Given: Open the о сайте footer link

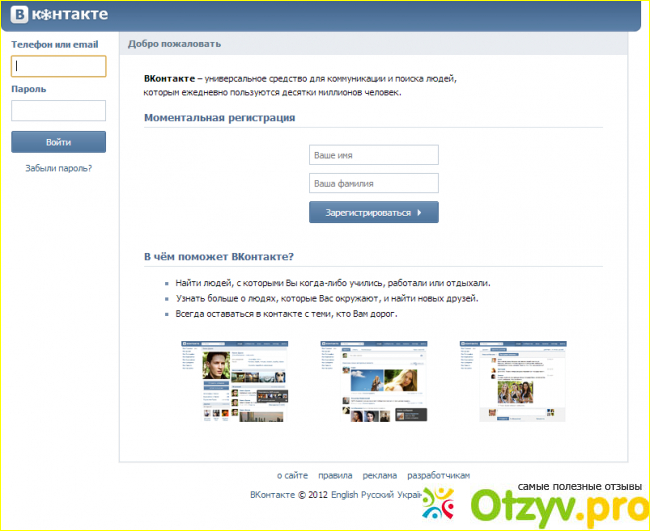Looking at the screenshot, I should point(292,475).
